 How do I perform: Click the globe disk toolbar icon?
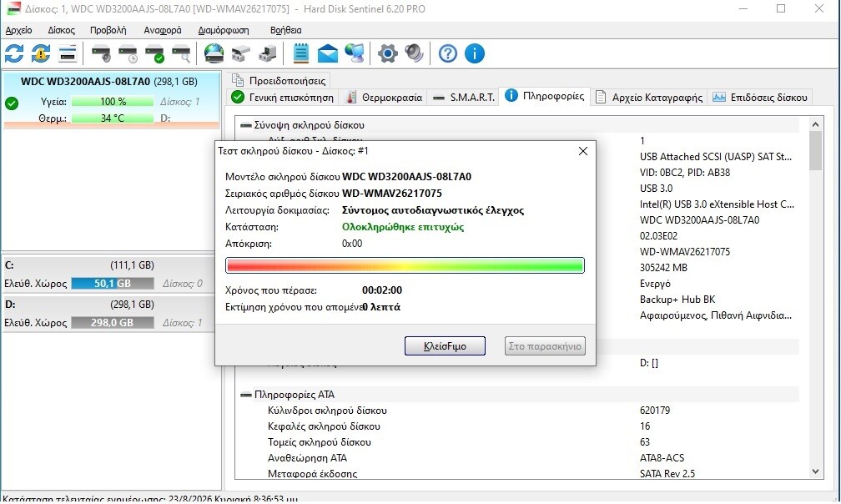point(214,53)
